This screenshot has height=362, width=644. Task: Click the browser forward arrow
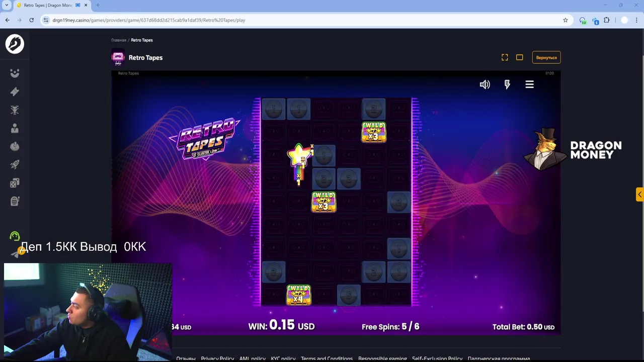(x=19, y=20)
